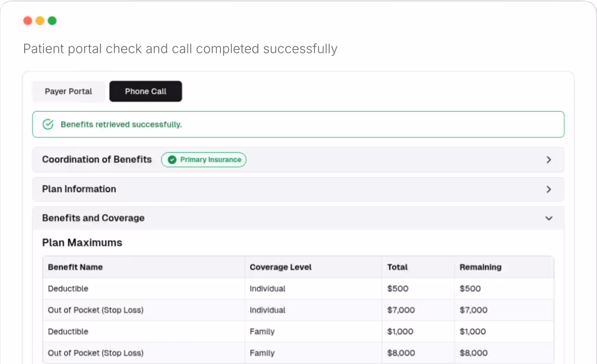Click the chevron next to Coordination of Benefits
This screenshot has height=364, width=597.
[x=549, y=159]
